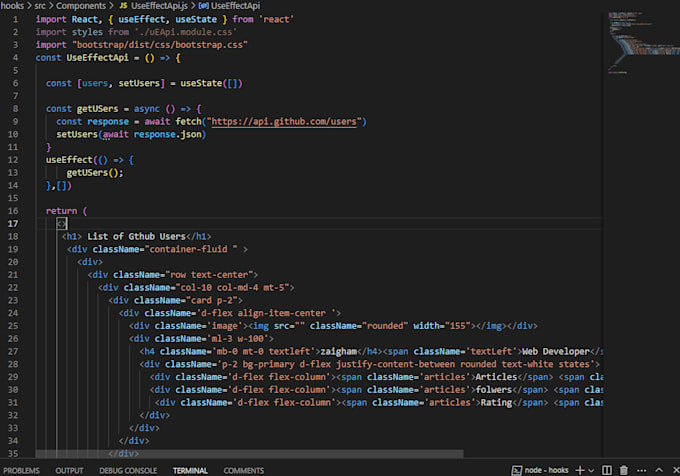
Task: Split the terminal panel
Action: point(607,470)
